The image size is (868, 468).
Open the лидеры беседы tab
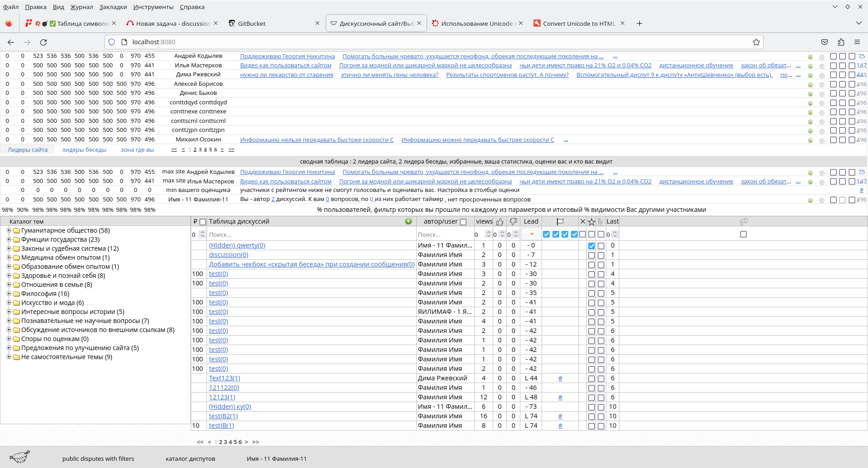click(x=84, y=150)
